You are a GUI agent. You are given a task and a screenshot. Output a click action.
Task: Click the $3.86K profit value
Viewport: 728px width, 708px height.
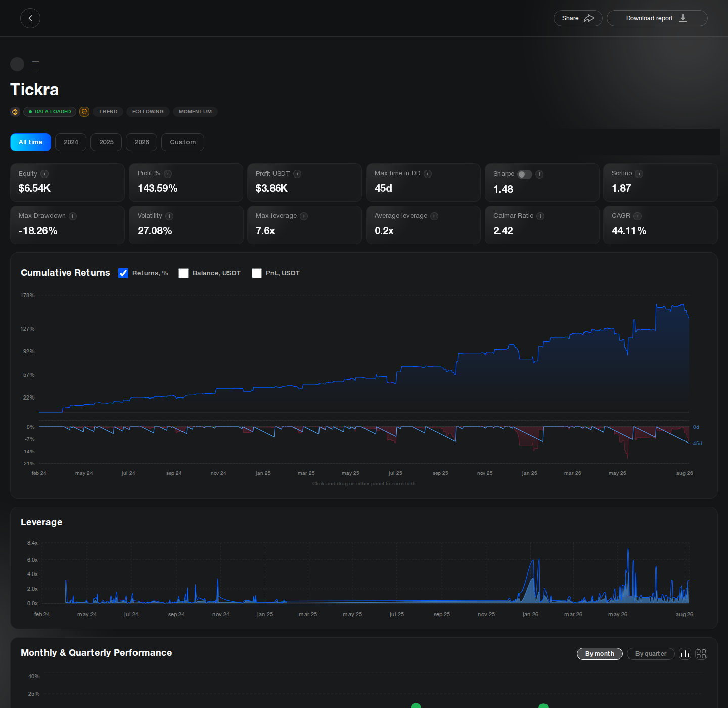click(271, 188)
